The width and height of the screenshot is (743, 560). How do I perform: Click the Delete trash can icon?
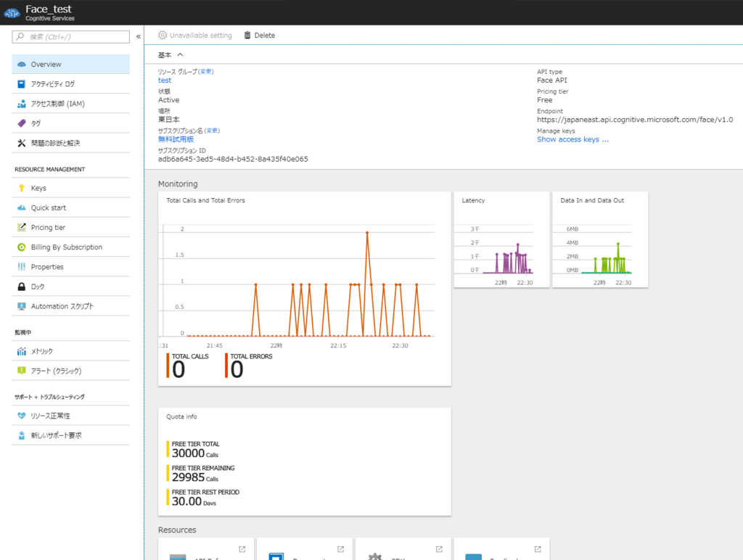click(x=247, y=35)
